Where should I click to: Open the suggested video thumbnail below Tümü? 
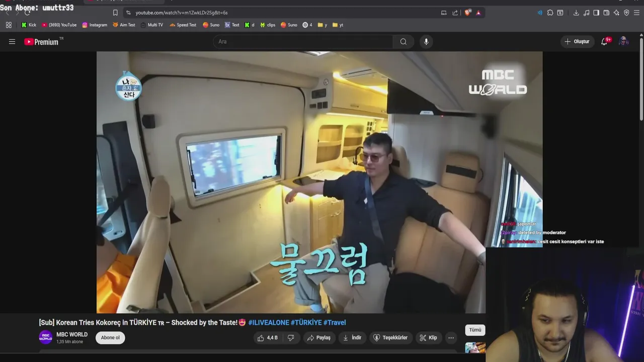475,348
